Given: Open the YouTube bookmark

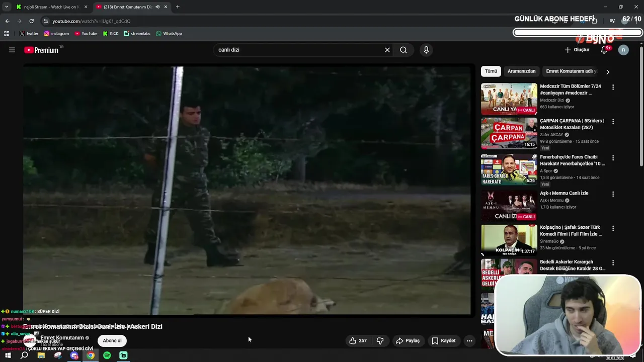Looking at the screenshot, I should [86, 34].
